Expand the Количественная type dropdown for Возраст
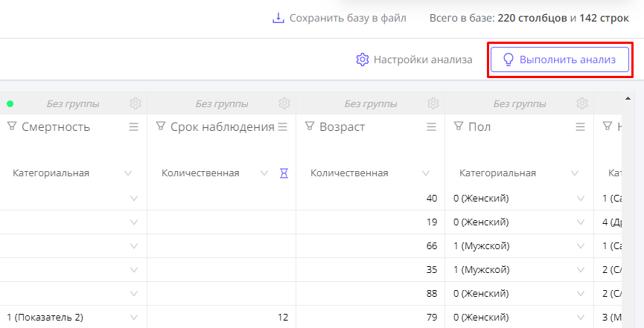Screen dimensions: 644x328 pyautogui.click(x=426, y=173)
